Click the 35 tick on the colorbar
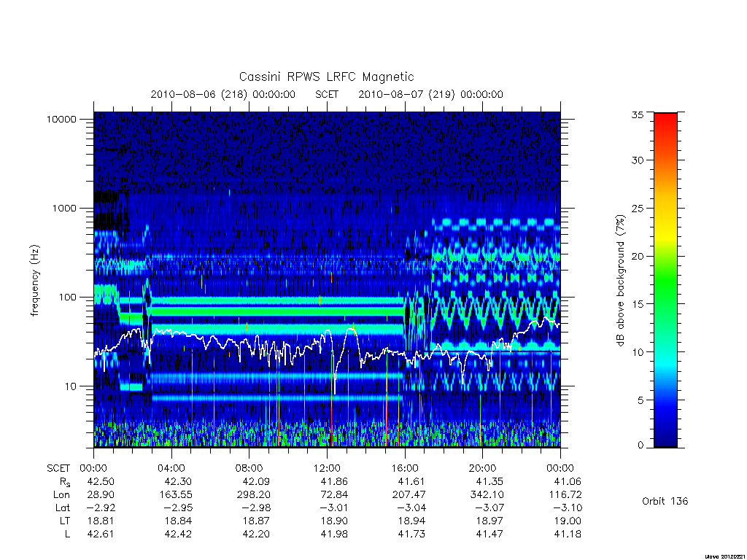The width and height of the screenshot is (747, 560). [638, 114]
